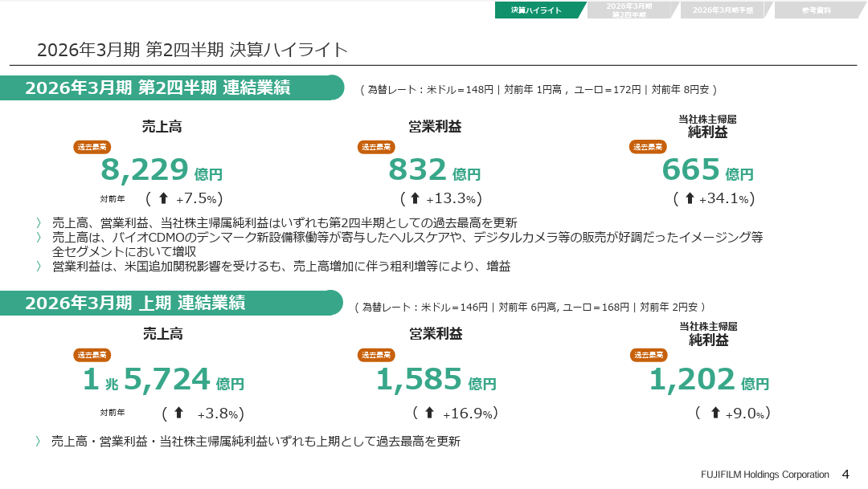This screenshot has height=489, width=868.
Task: Click the FUJIFILM Holdings Corporation footer text
Action: [764, 475]
